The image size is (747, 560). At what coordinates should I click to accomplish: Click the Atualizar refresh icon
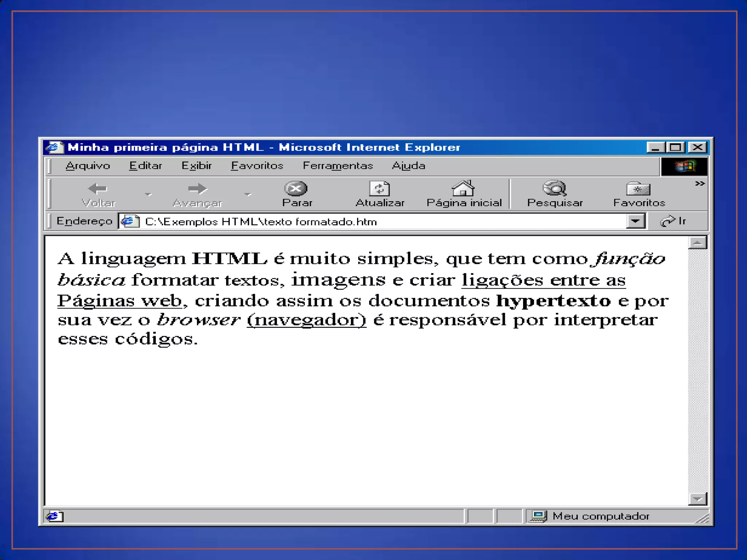[379, 188]
